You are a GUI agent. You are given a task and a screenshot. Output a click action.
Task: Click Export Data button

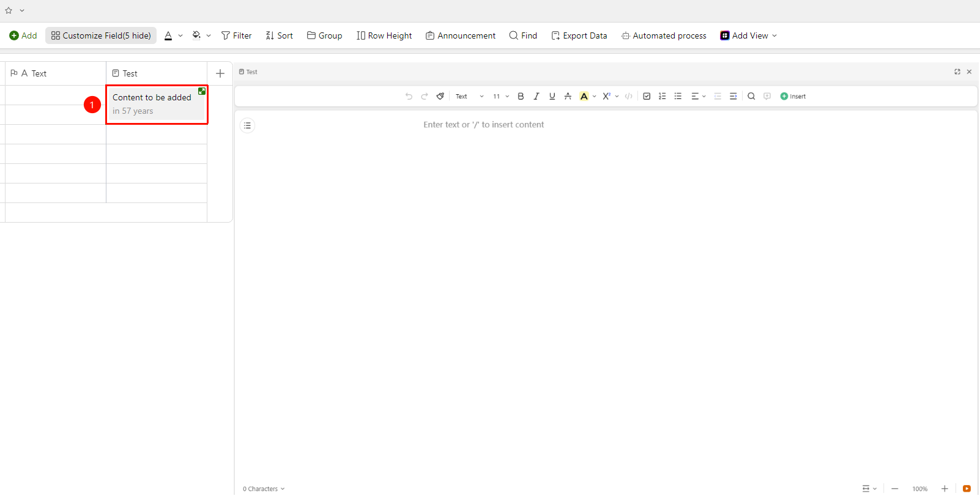(579, 35)
